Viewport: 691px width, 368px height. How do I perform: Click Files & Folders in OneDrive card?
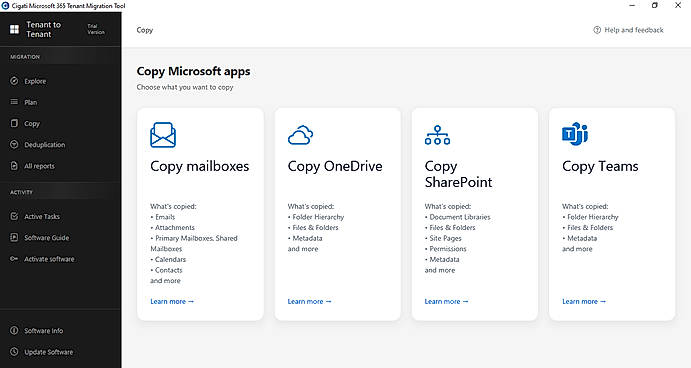tap(315, 227)
